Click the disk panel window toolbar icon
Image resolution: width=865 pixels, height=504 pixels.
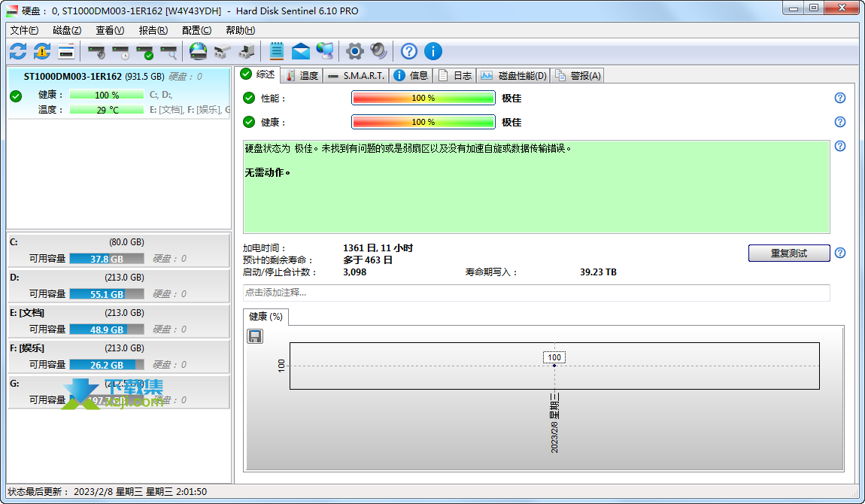click(x=66, y=51)
